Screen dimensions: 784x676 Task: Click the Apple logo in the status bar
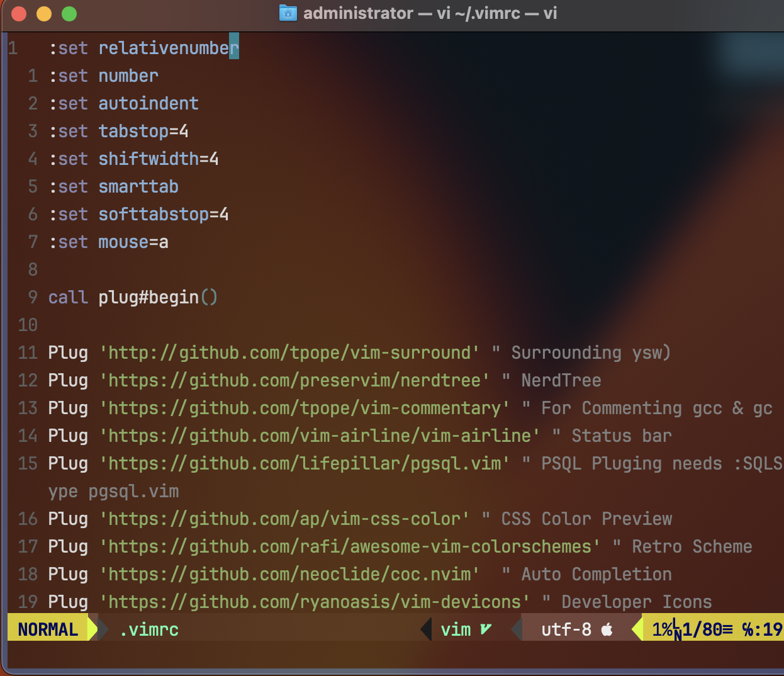(x=608, y=629)
